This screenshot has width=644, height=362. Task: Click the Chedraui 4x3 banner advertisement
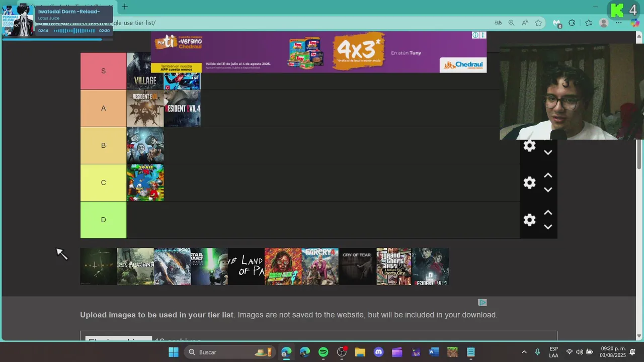[x=318, y=52]
